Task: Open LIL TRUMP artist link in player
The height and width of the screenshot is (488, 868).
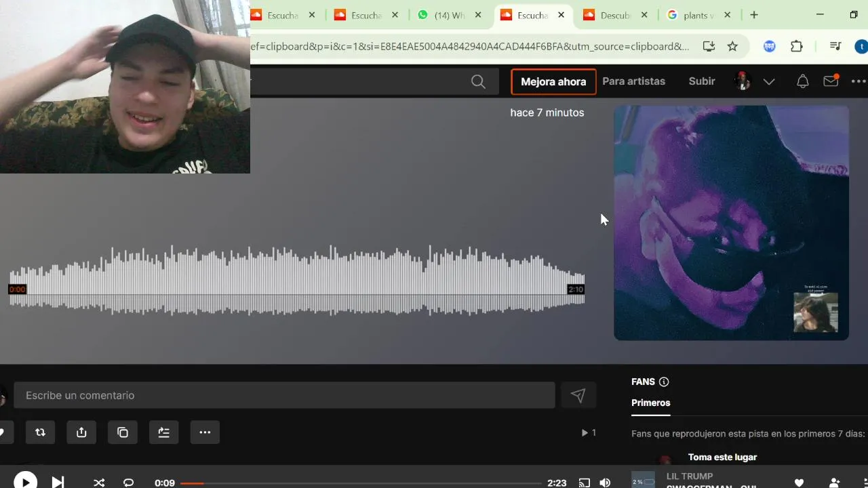Action: click(690, 476)
